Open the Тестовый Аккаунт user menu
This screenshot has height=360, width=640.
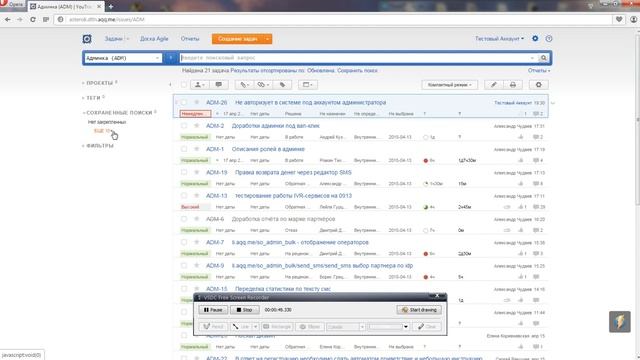[499, 38]
